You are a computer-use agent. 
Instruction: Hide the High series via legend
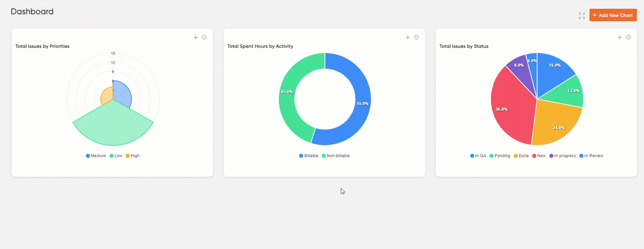coord(133,156)
